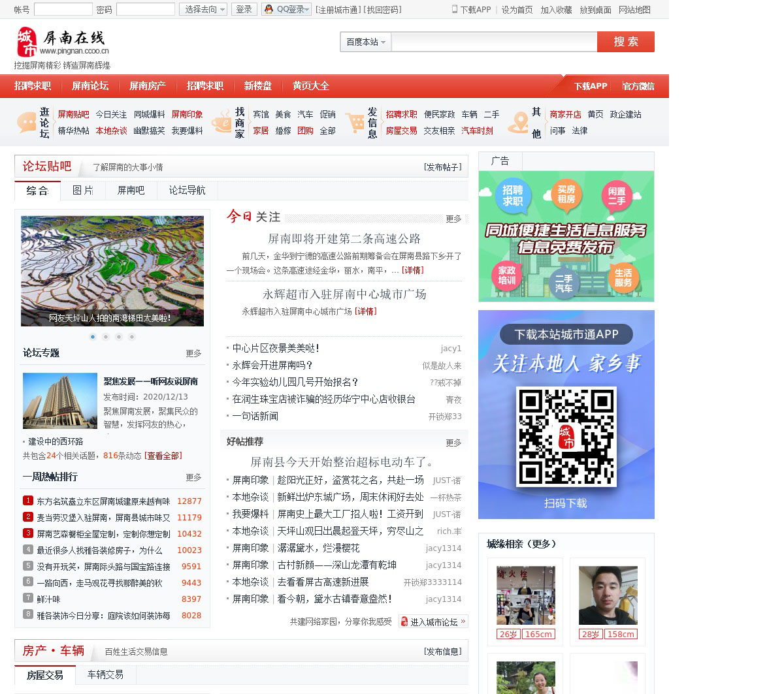
Task: Click the [发布信息] link
Action: [442, 652]
